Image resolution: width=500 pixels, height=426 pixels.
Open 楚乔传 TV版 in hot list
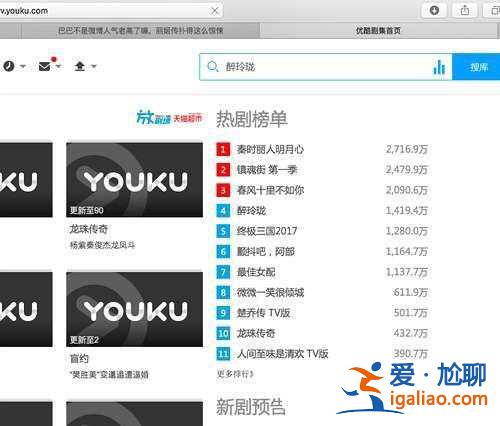tap(263, 313)
